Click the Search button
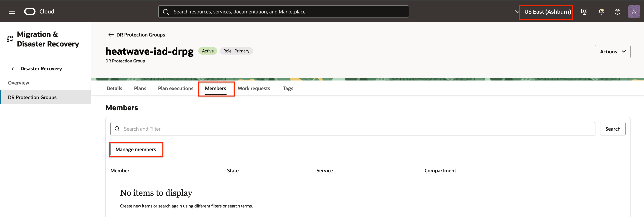Viewport: 644px width, 224px height. click(x=613, y=129)
